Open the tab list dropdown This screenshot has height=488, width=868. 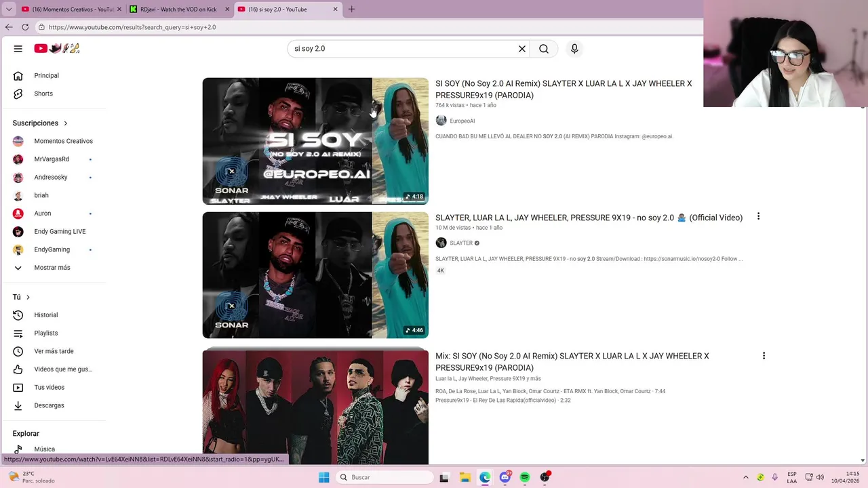click(x=9, y=9)
